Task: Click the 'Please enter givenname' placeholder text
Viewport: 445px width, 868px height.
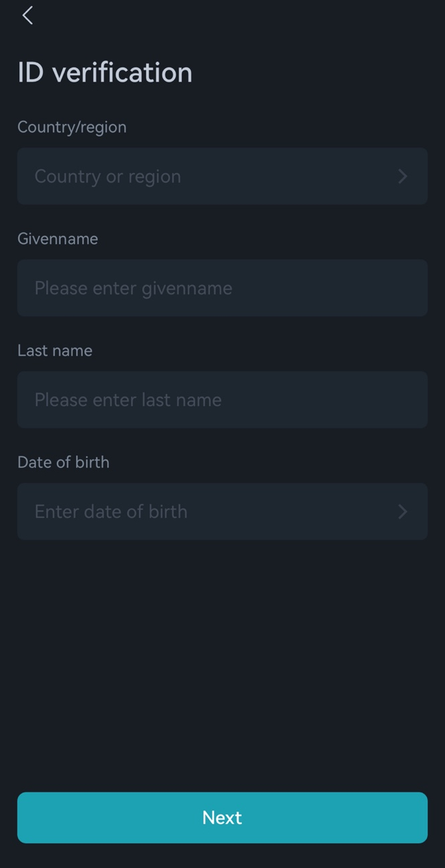Action: (134, 288)
